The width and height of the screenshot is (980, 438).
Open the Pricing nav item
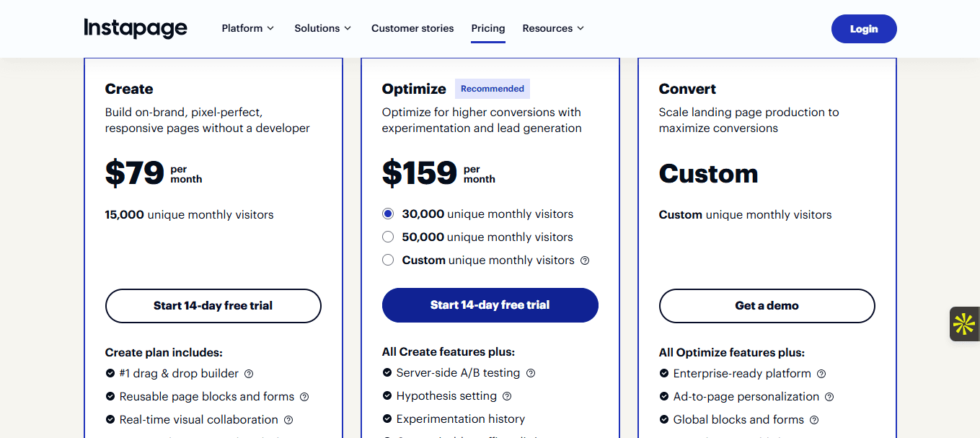point(488,28)
